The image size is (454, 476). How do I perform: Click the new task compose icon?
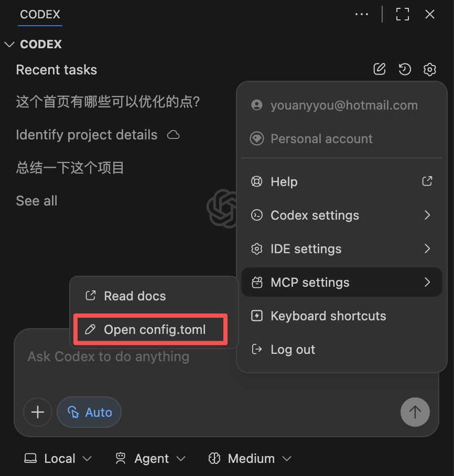[380, 69]
